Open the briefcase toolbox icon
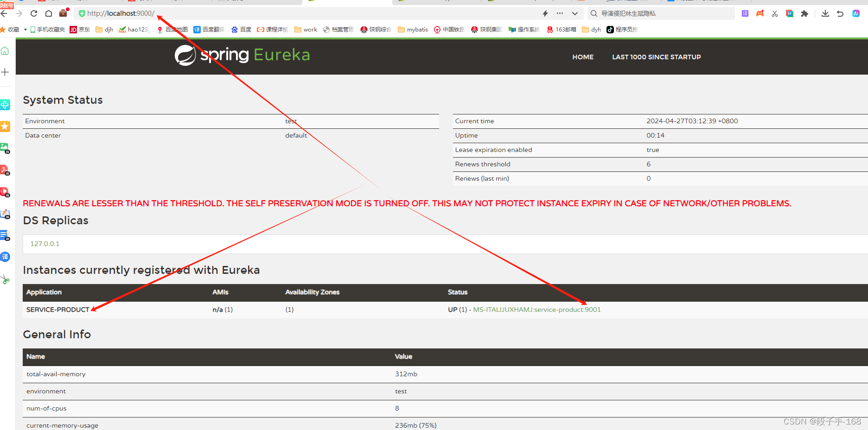The image size is (868, 430). coord(64,13)
